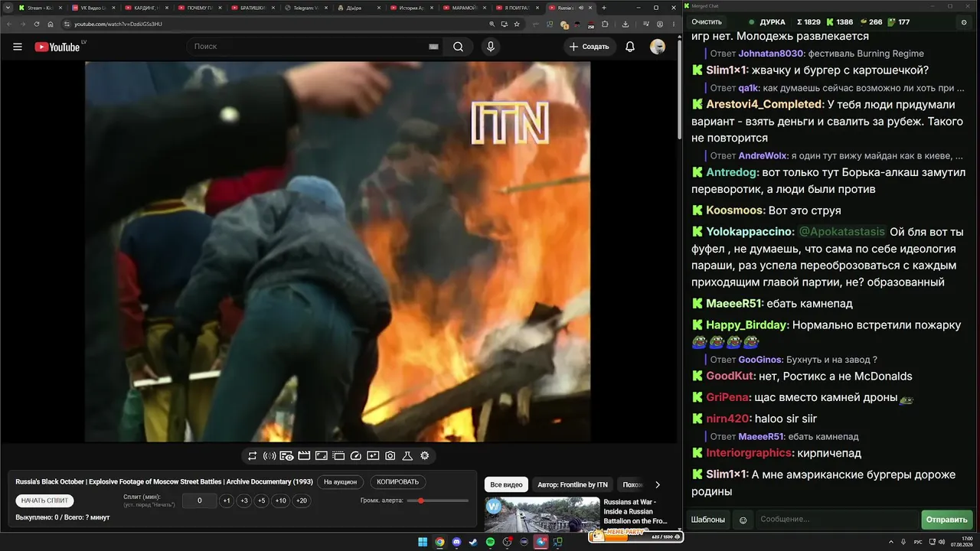Click the Шаблоны templates button
980x551 pixels.
(x=708, y=520)
